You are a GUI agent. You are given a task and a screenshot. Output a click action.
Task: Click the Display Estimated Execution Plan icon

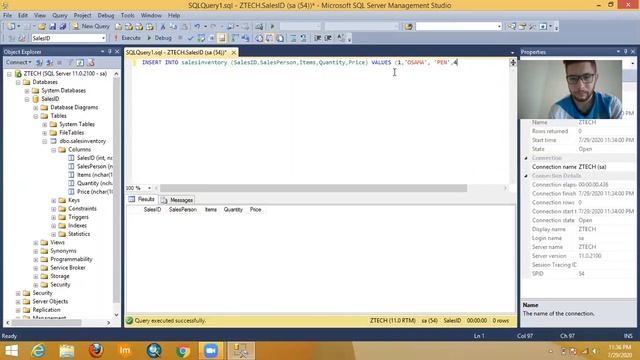coord(201,38)
